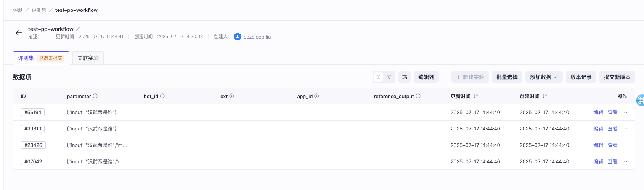
Task: Switch to the 关联实验 tab
Action: click(88, 58)
